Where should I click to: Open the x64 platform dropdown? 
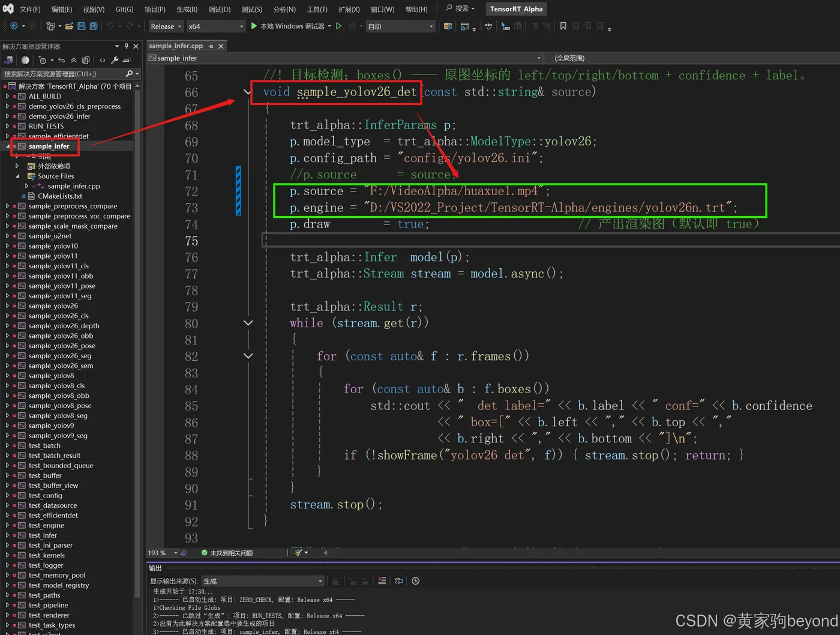pyautogui.click(x=216, y=26)
